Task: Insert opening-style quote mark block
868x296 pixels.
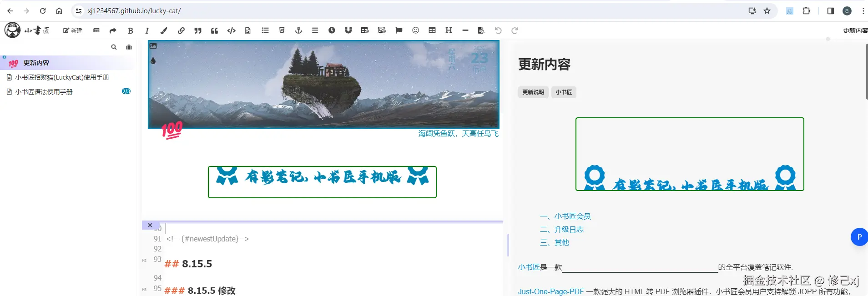Action: pos(214,30)
